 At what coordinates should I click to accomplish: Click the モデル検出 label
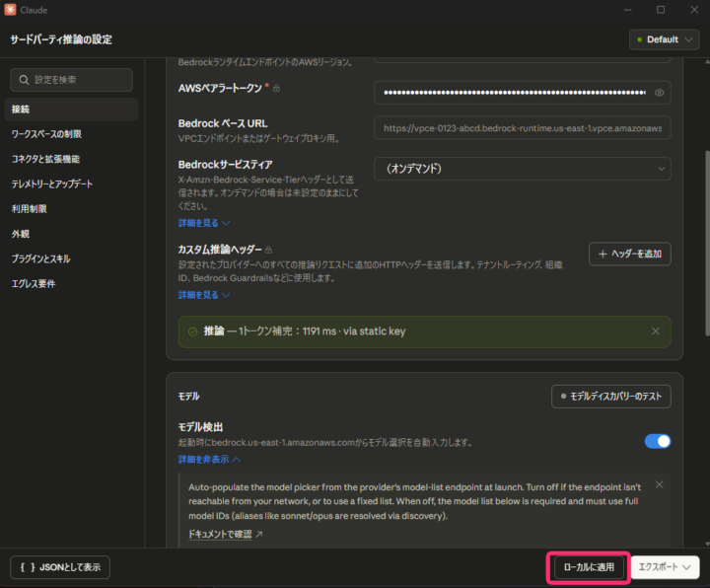click(x=200, y=427)
